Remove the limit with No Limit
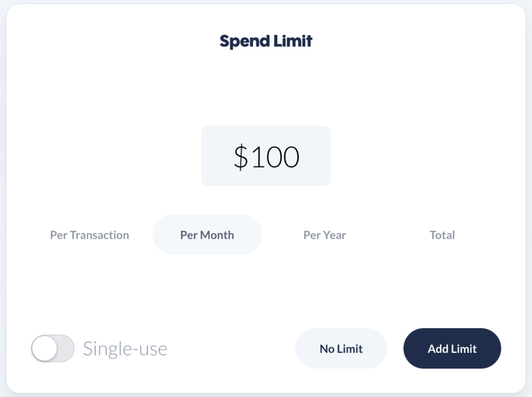Screen dimensions: 532x397 [341, 349]
